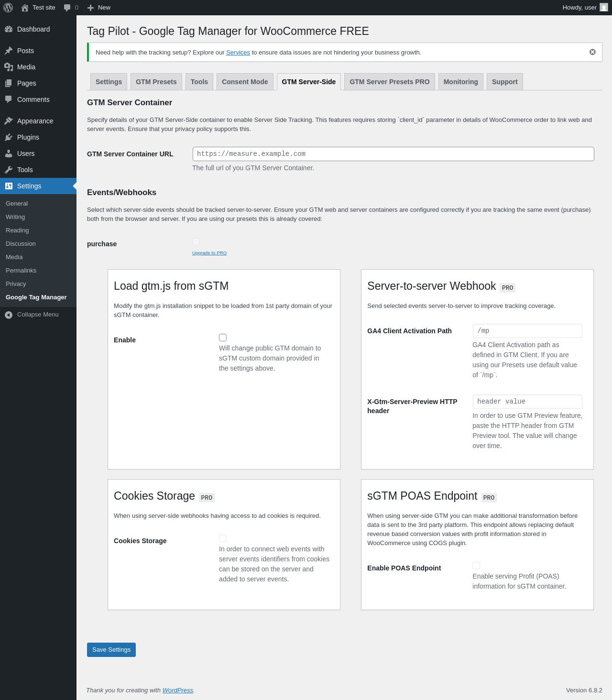Click the Test site home icon
612x700 pixels.
pyautogui.click(x=25, y=8)
